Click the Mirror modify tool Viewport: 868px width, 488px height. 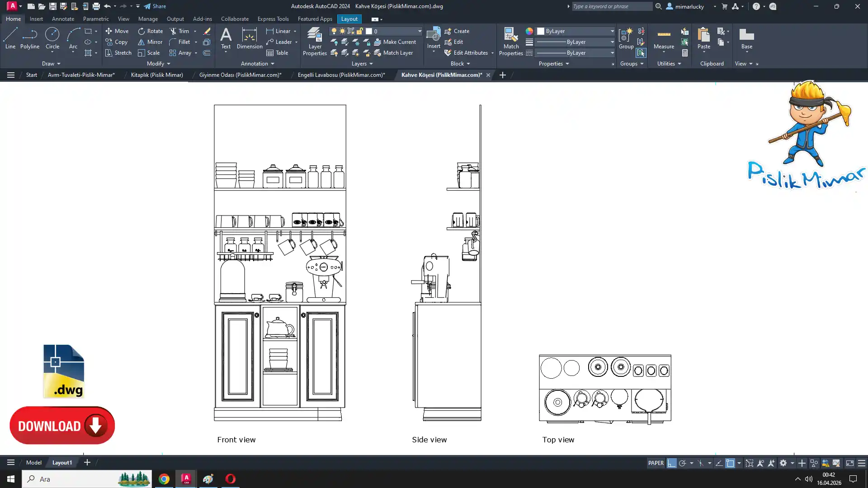[x=150, y=42]
